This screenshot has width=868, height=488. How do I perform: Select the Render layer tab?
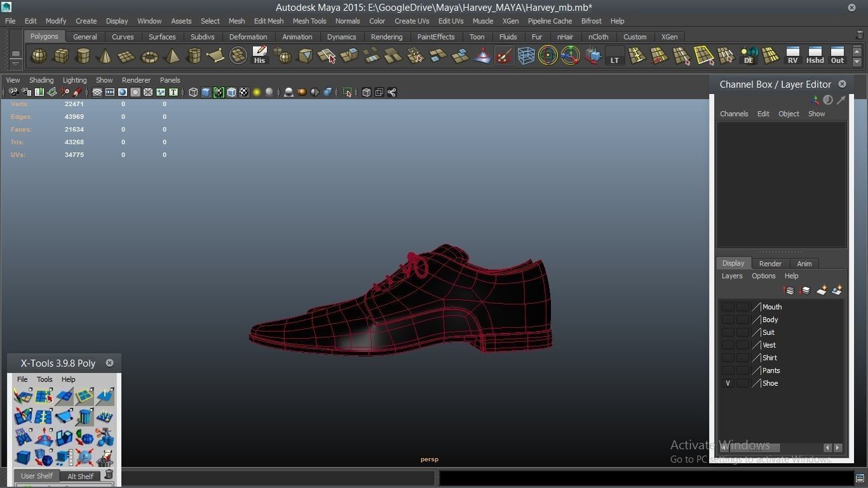point(770,263)
